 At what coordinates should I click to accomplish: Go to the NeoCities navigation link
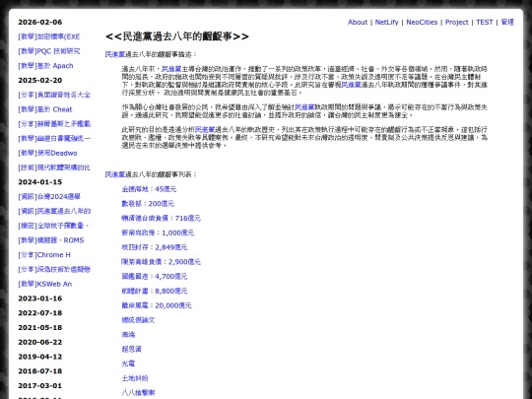coord(422,22)
